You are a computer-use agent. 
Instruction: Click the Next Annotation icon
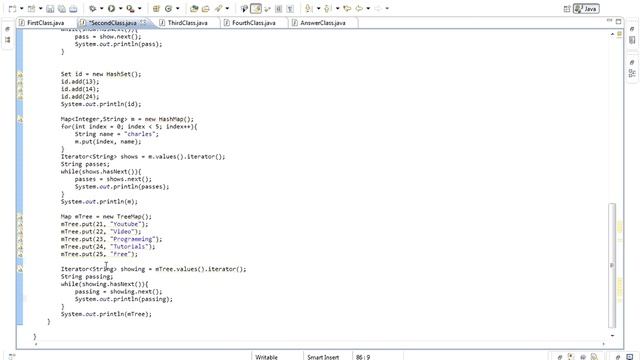click(309, 9)
